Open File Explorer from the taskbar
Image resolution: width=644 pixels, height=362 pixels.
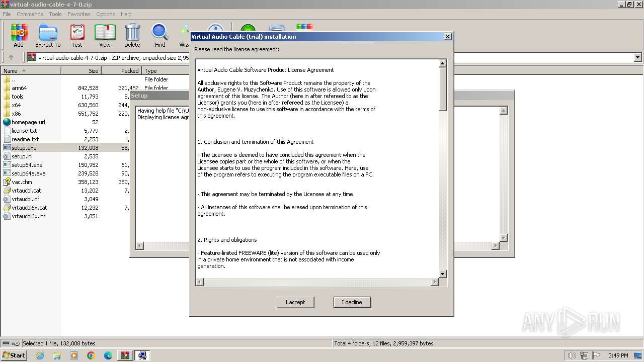click(57, 355)
